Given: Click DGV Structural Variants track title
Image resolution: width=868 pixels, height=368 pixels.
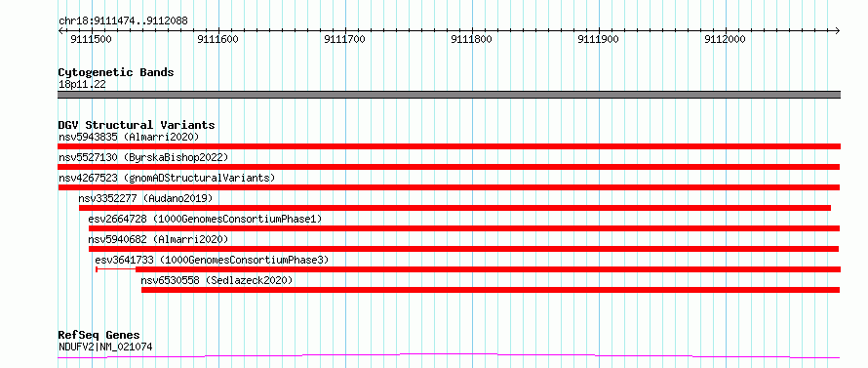Looking at the screenshot, I should coord(137,125).
